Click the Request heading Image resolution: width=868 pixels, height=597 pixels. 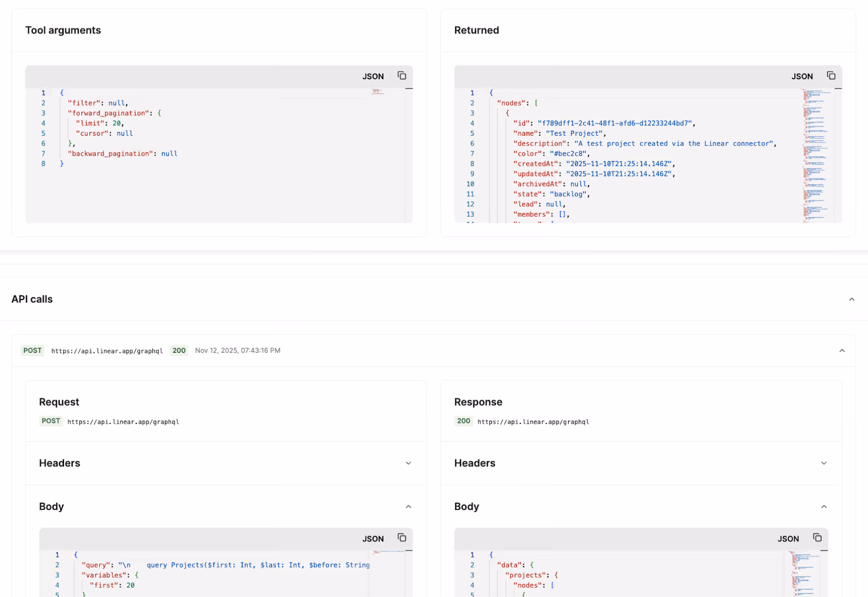(59, 402)
